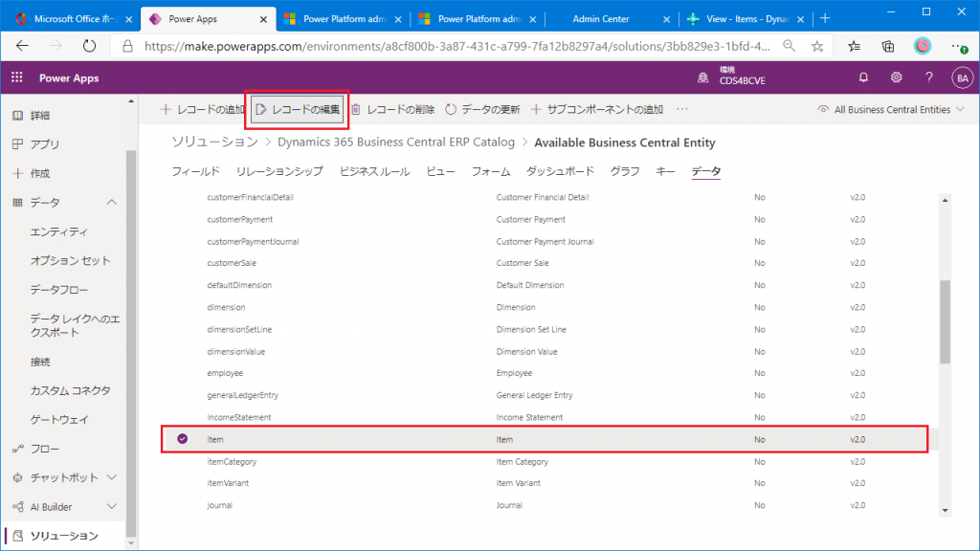The image size is (980, 551).
Task: Add this page to favorites with star
Action: pos(817,46)
